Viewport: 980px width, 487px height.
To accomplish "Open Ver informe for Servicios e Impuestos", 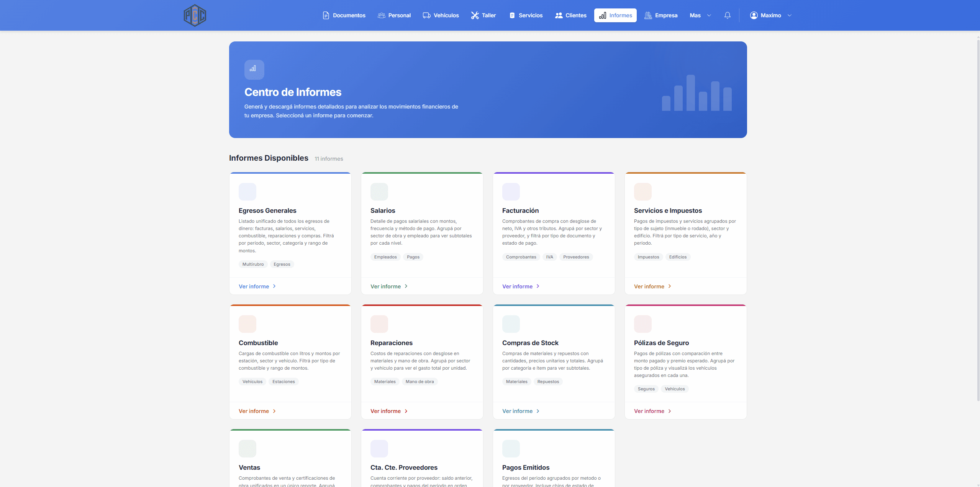I will (652, 286).
